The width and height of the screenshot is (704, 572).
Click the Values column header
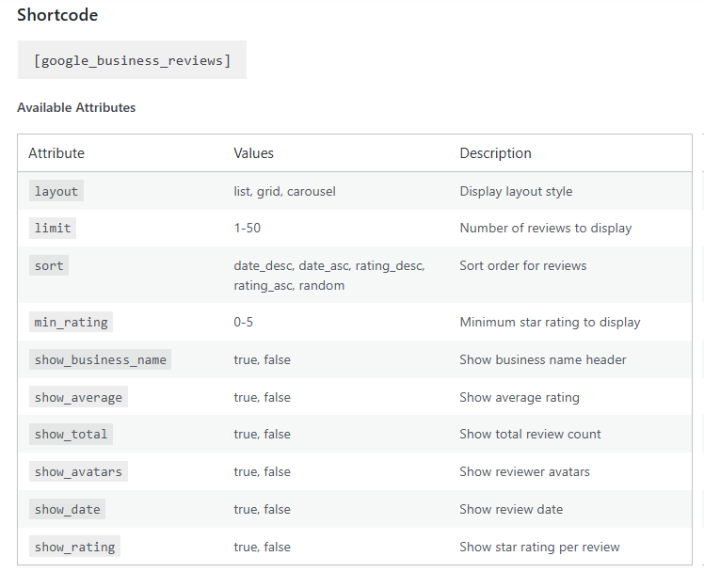click(x=253, y=153)
